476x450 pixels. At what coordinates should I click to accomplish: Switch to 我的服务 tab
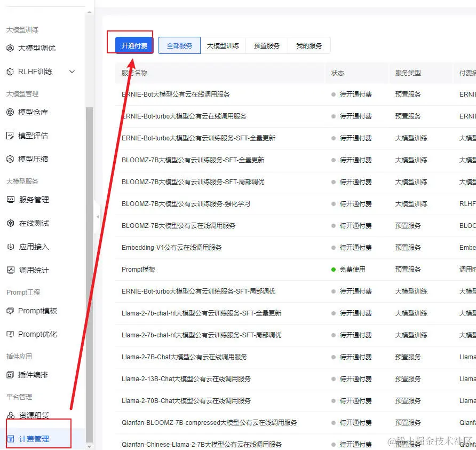pyautogui.click(x=309, y=45)
